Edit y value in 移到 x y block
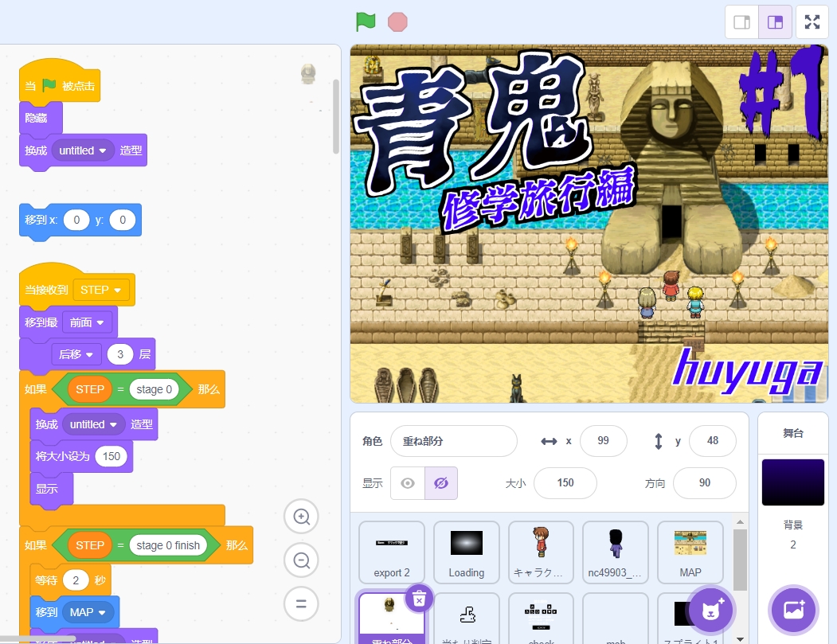Viewport: 837px width, 644px height. point(122,220)
